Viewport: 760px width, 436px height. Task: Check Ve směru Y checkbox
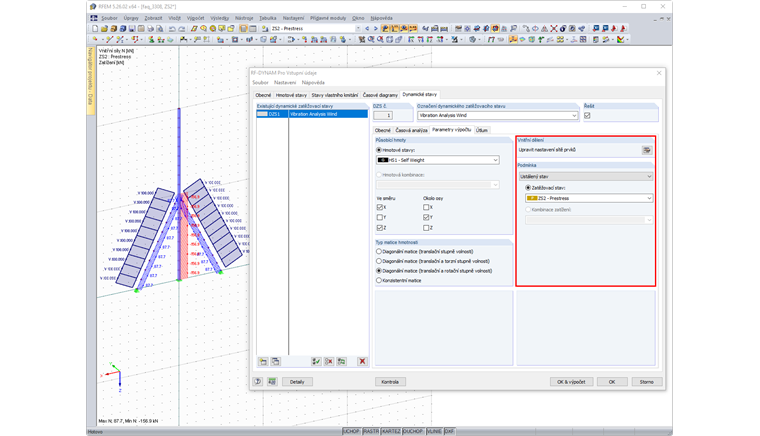point(380,217)
